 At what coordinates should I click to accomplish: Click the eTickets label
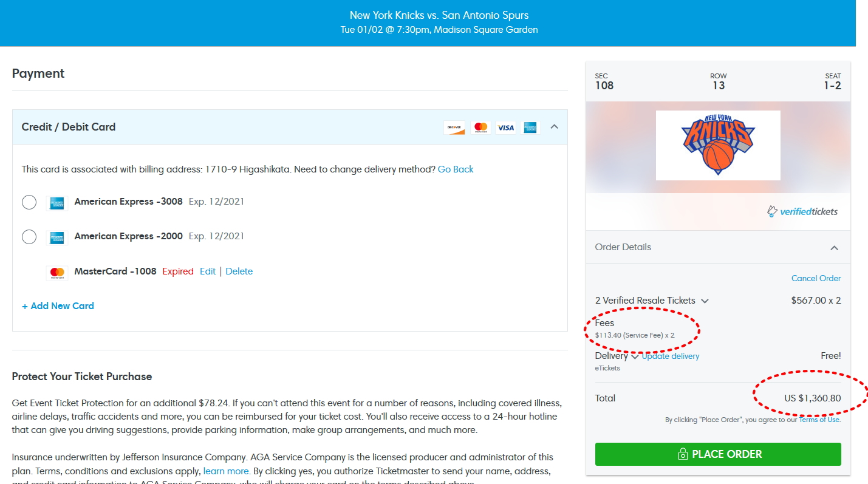click(607, 368)
